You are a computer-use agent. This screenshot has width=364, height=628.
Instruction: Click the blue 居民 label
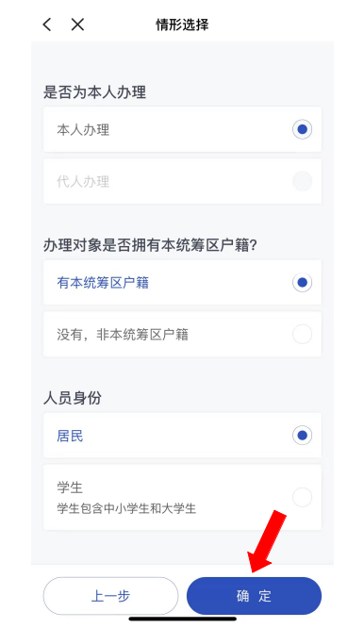[x=70, y=436]
